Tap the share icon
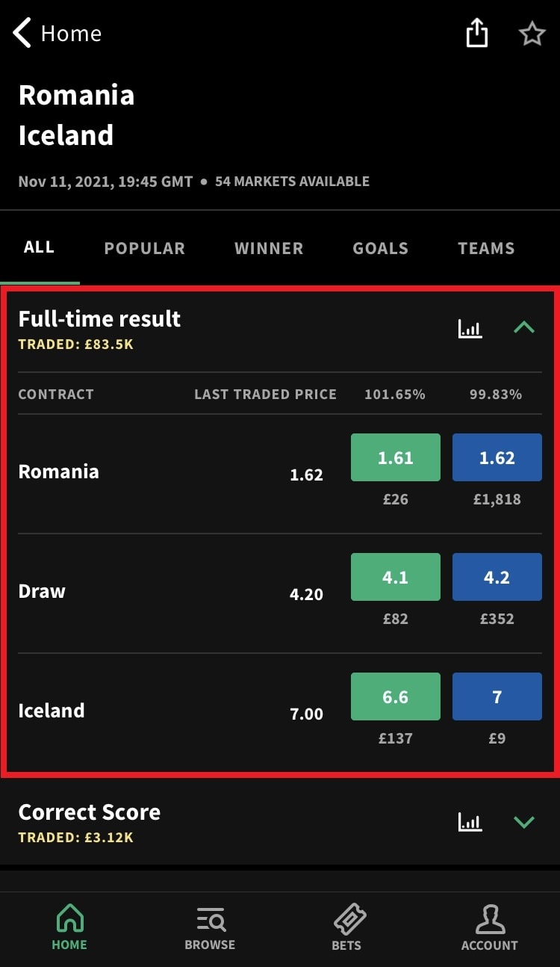Viewport: 560px width, 967px height. 476,34
